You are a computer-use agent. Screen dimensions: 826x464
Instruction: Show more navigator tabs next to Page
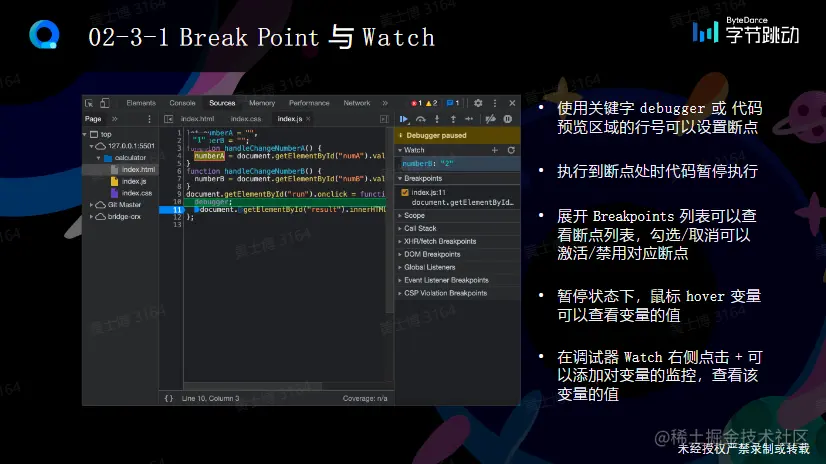(x=114, y=119)
